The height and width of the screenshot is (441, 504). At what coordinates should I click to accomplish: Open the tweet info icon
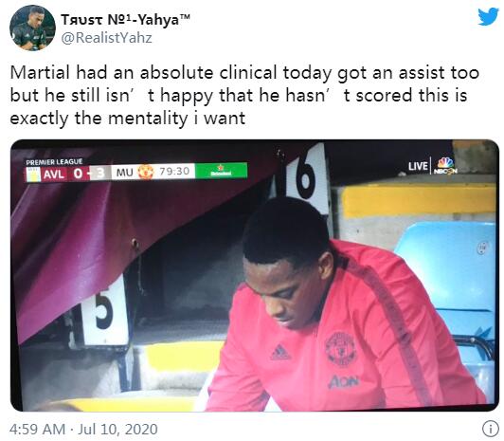pyautogui.click(x=490, y=429)
